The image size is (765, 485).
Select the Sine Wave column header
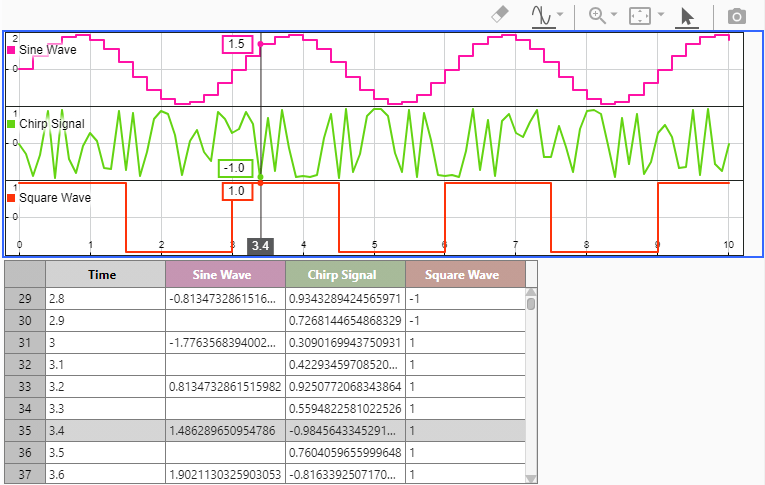pos(225,274)
